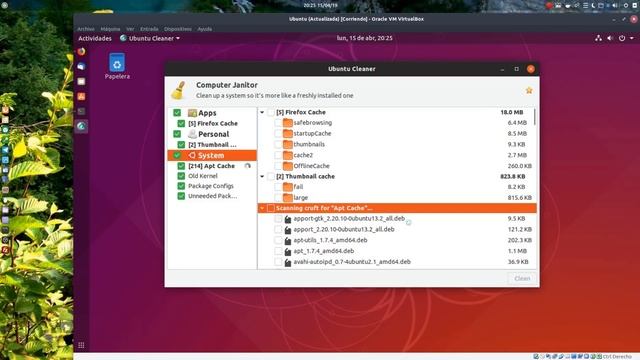The width and height of the screenshot is (640, 360).
Task: Select the Personal category label
Action: 213,134
